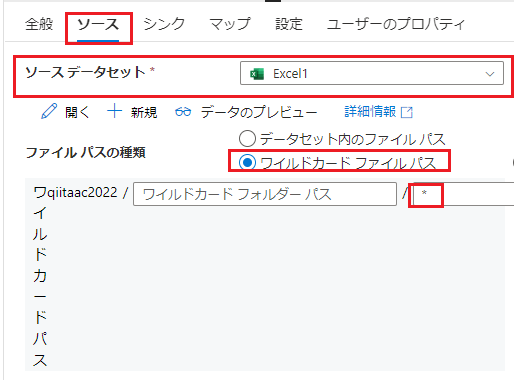This screenshot has height=380, width=514.
Task: Click the 新規 label
Action: click(x=144, y=112)
